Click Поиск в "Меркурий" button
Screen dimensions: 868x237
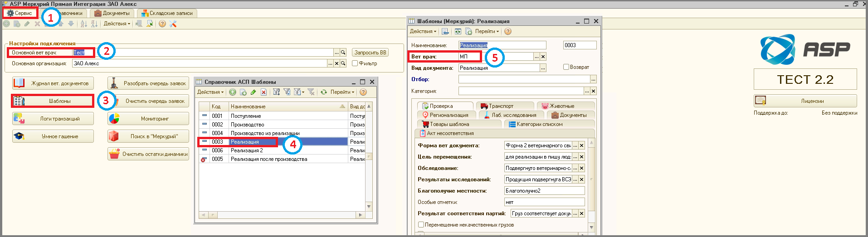point(148,136)
